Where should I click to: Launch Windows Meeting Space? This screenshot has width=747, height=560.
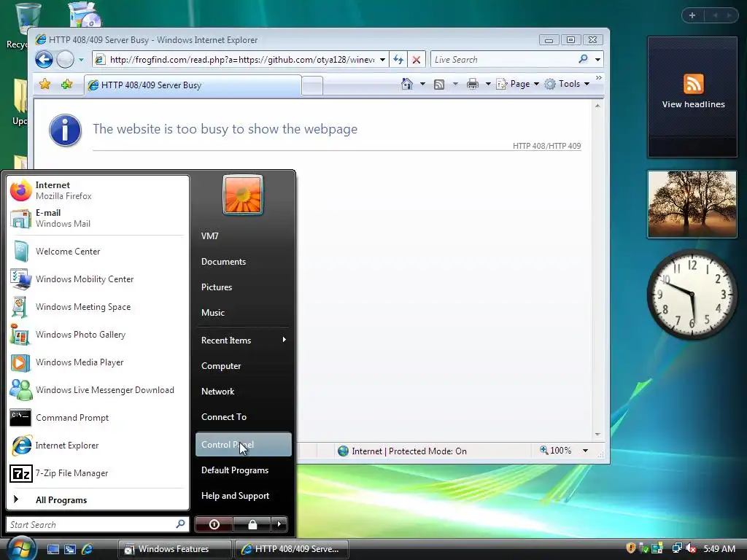97,307
